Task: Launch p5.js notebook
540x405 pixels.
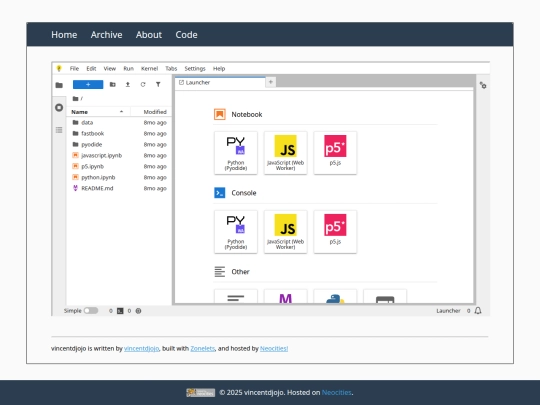Action: pos(335,153)
